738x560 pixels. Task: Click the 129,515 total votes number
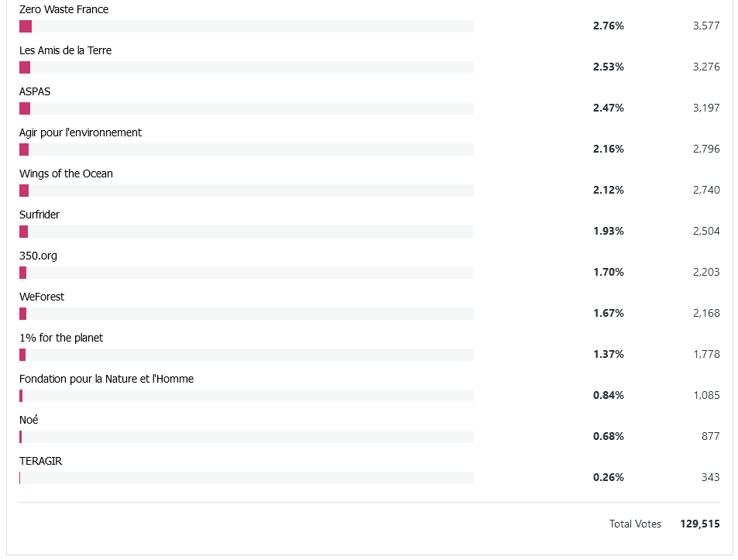(700, 524)
